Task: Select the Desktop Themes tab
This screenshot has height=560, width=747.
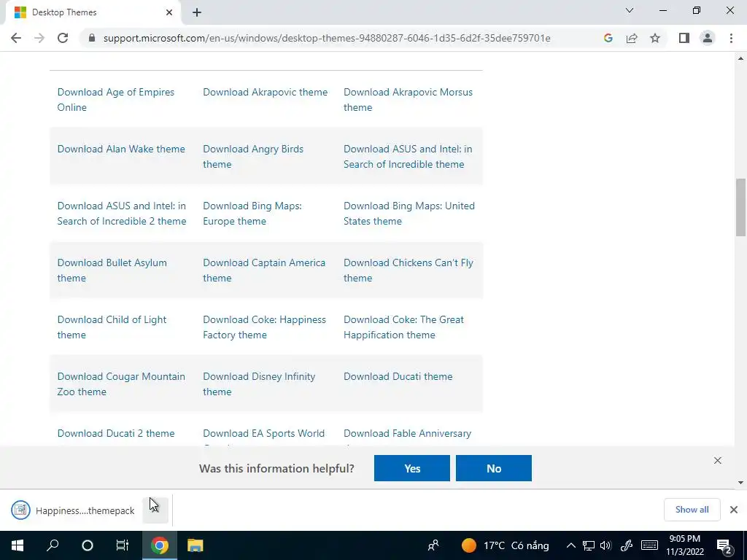Action: point(93,12)
